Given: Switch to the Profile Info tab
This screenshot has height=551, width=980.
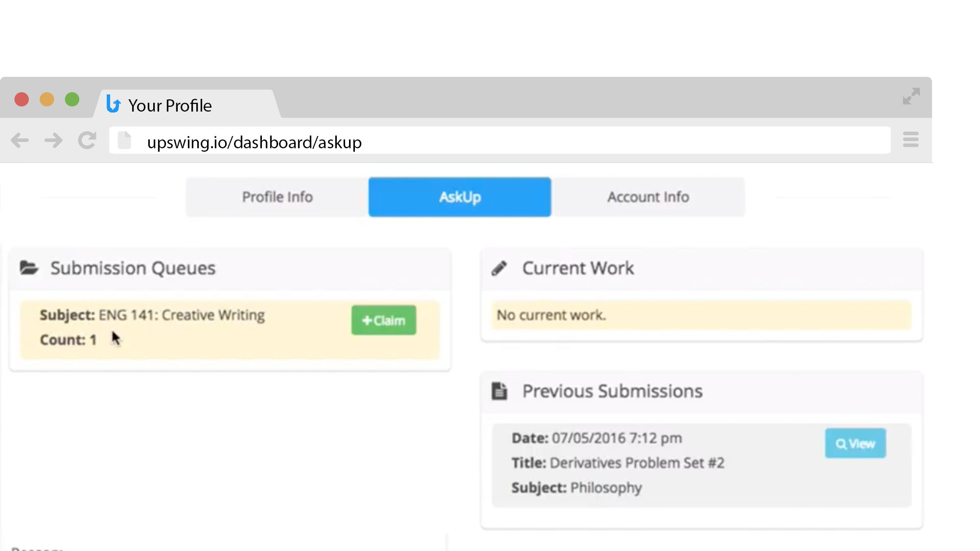Looking at the screenshot, I should point(277,197).
